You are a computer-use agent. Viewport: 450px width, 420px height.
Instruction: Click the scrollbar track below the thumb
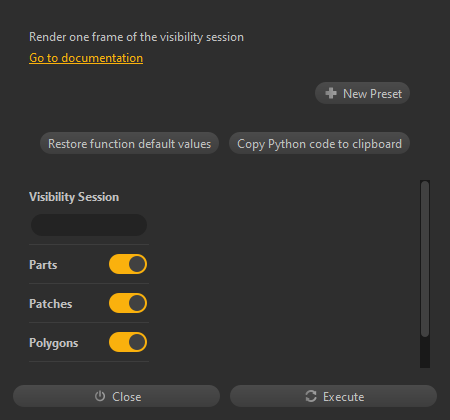coord(425,353)
